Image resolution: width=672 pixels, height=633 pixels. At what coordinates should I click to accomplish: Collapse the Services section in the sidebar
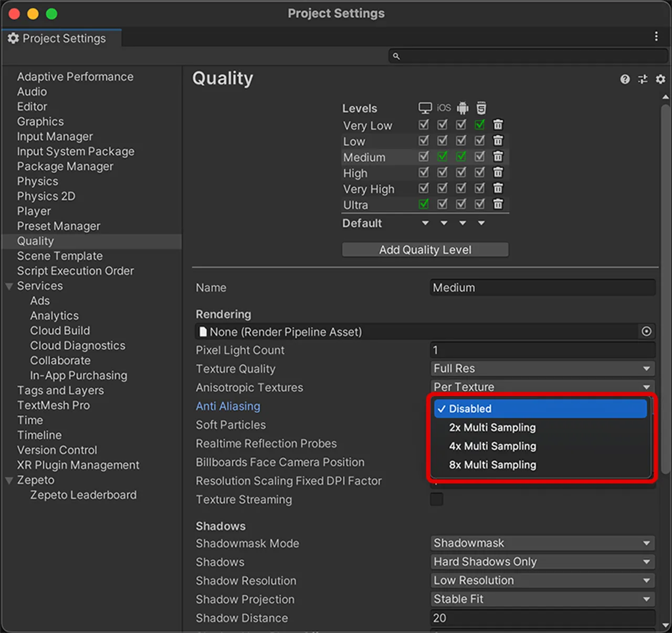pyautogui.click(x=9, y=286)
